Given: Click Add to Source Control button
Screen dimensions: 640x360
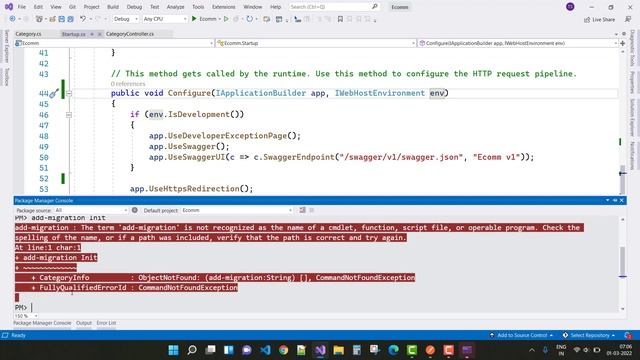Looking at the screenshot, I should [521, 335].
